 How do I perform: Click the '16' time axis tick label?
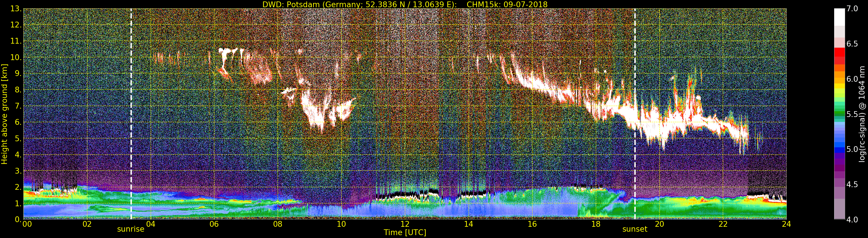532,224
